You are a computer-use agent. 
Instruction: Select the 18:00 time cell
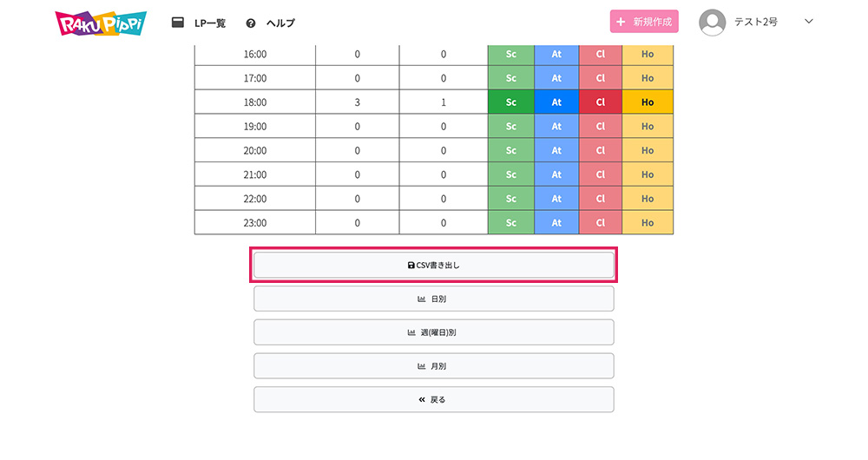point(255,102)
